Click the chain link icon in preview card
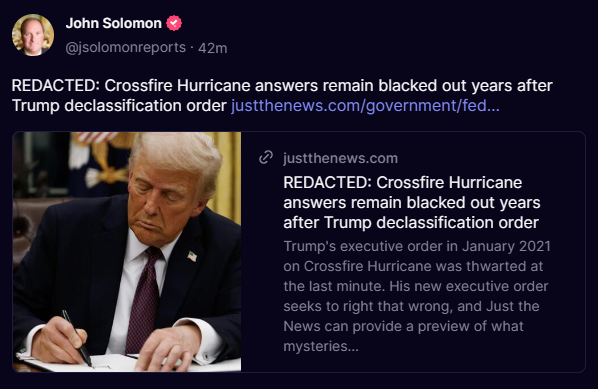 [266, 158]
